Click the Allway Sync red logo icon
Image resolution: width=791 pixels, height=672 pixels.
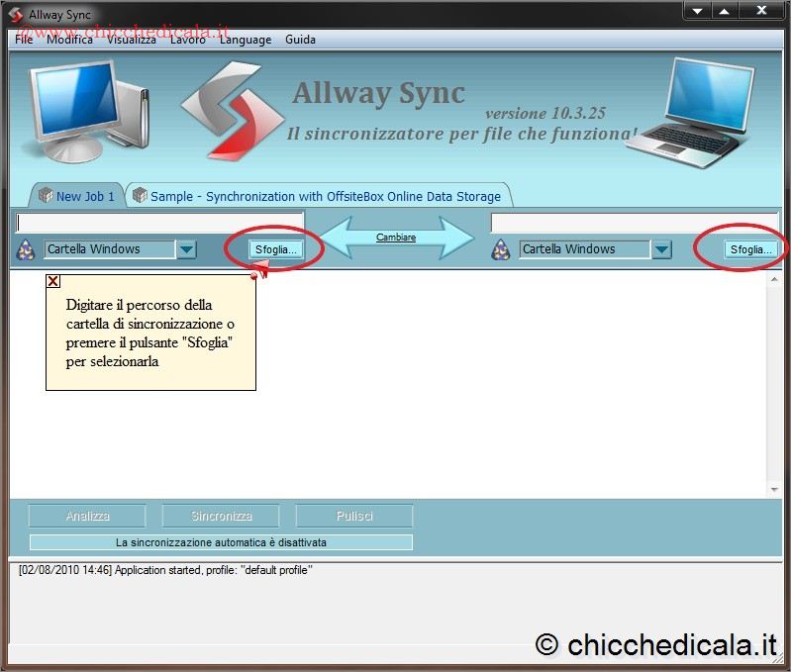tap(226, 107)
